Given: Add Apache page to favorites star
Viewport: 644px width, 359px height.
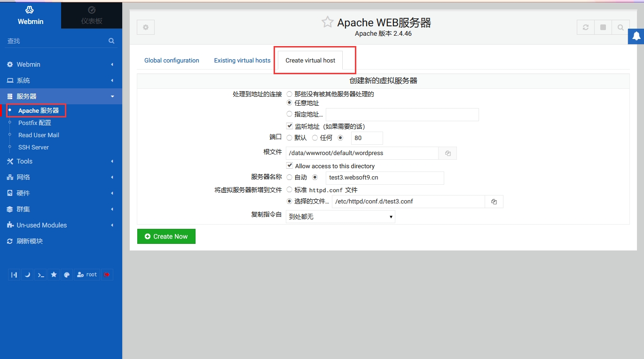Looking at the screenshot, I should [328, 22].
